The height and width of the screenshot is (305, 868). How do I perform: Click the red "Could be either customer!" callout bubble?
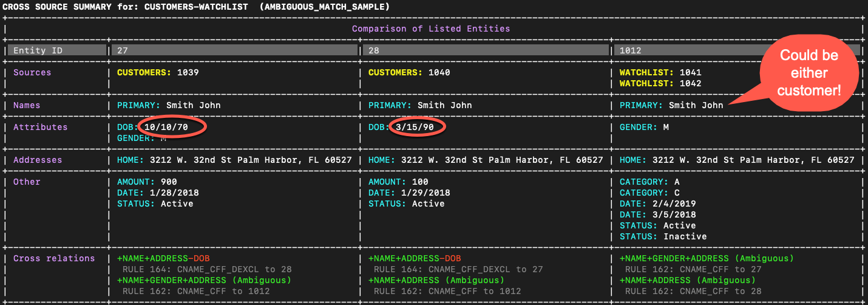coord(809,73)
